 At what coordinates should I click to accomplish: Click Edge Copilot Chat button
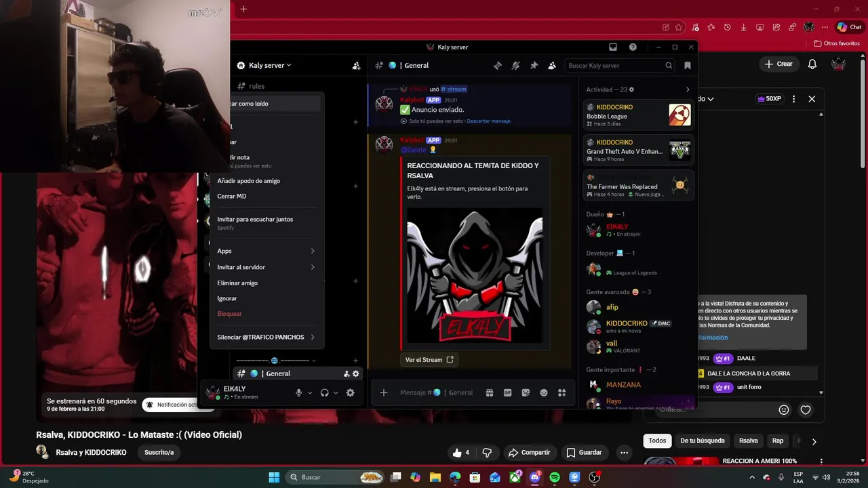click(850, 27)
